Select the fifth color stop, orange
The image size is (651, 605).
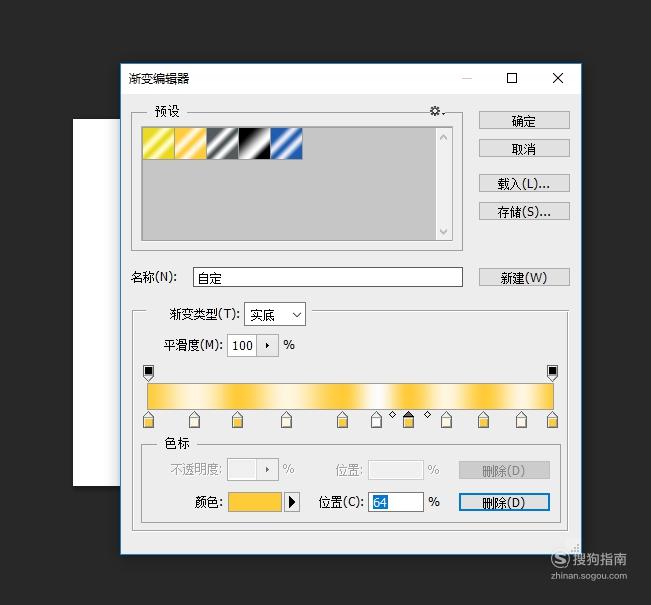[342, 420]
